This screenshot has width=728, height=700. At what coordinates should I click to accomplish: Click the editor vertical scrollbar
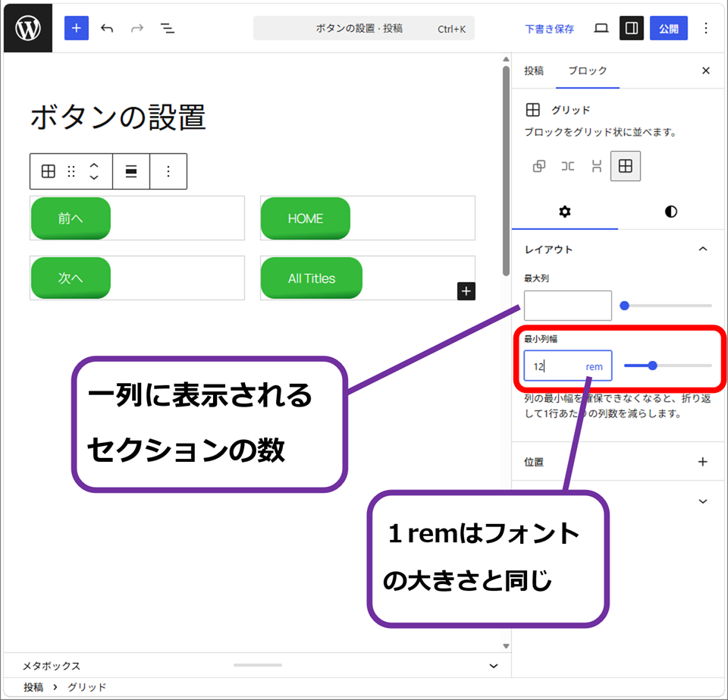tap(506, 171)
